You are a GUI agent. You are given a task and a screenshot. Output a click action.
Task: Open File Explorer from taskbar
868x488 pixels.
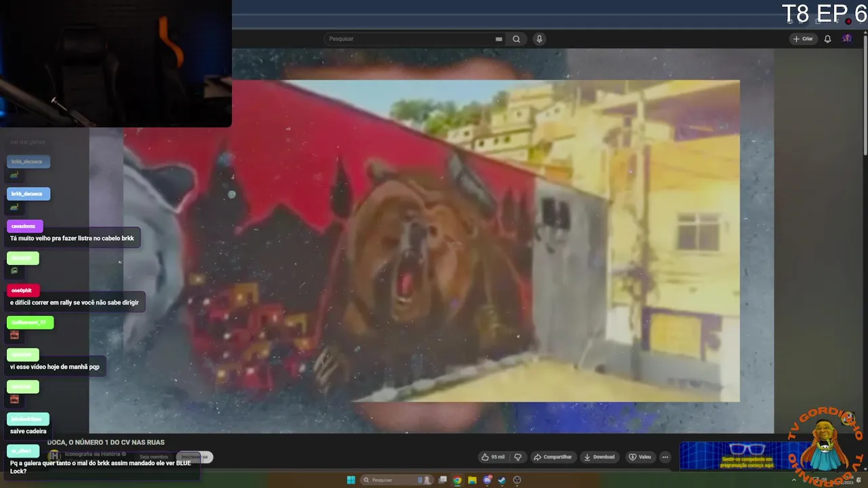472,480
